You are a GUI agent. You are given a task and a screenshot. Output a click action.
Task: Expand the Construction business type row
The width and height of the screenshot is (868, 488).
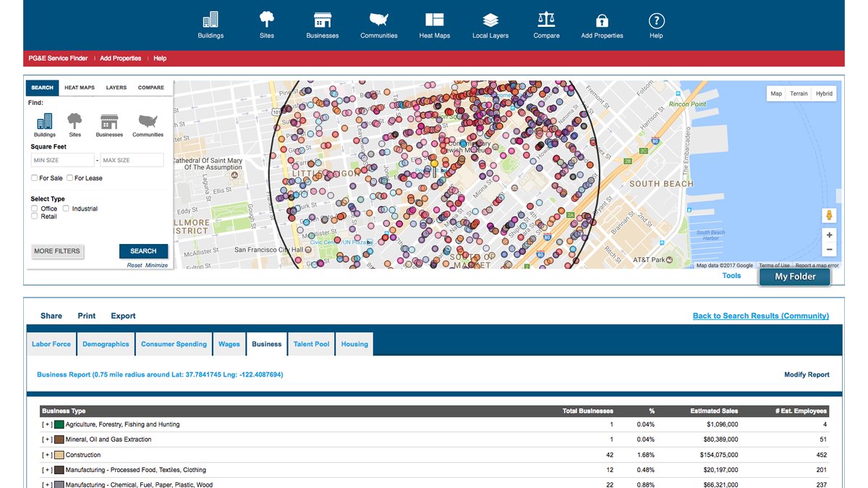coord(47,455)
